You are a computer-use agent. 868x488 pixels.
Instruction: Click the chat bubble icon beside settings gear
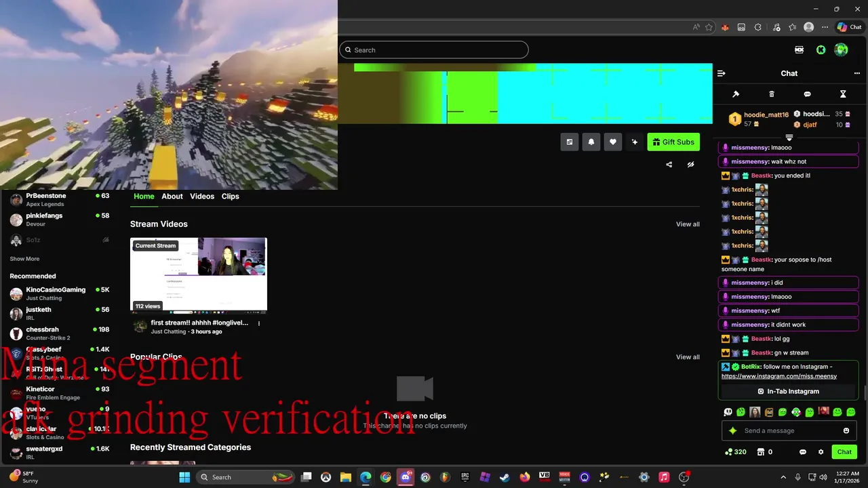803,452
